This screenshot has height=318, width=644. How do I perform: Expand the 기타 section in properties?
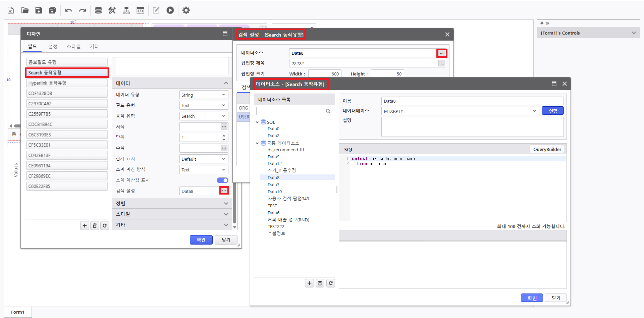coord(226,225)
